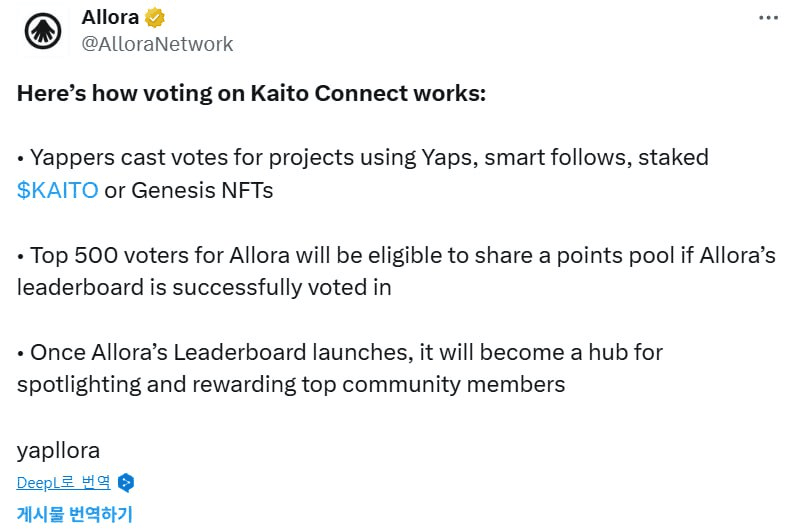Follow the $KAITO cashtag link
The image size is (802, 532).
click(57, 190)
